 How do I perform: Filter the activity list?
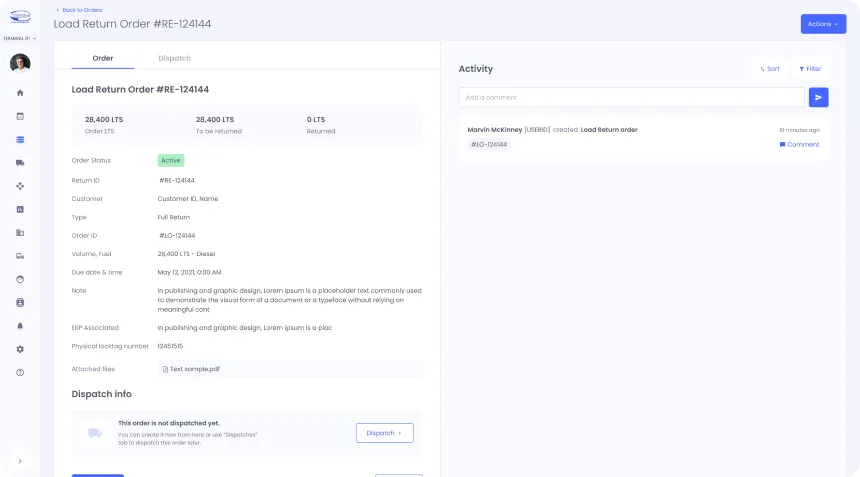pyautogui.click(x=810, y=69)
